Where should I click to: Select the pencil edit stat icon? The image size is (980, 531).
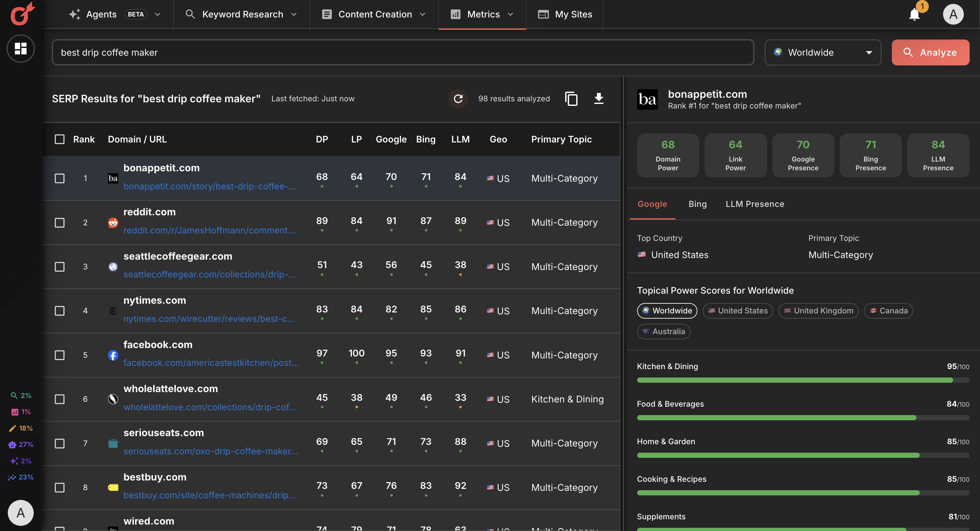[x=13, y=428]
